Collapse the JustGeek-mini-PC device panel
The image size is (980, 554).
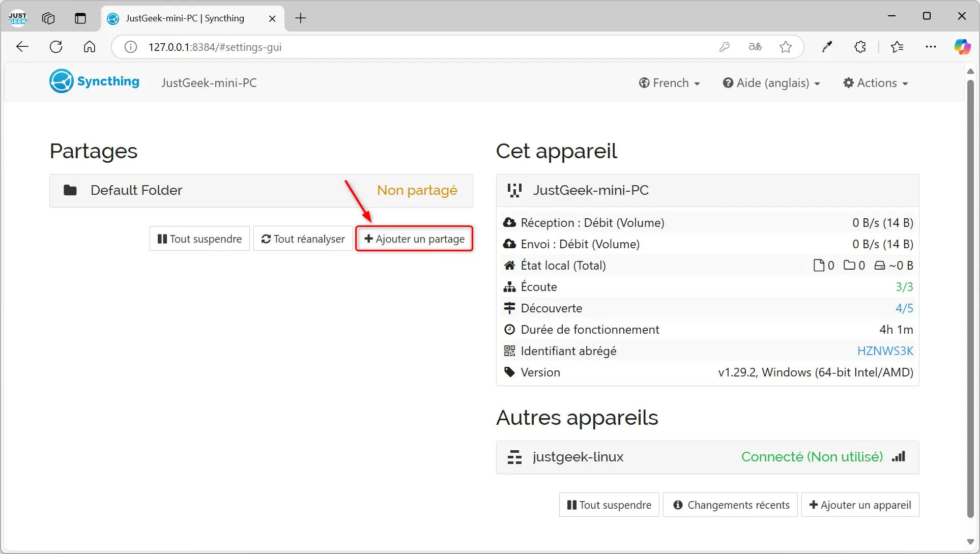pyautogui.click(x=707, y=190)
